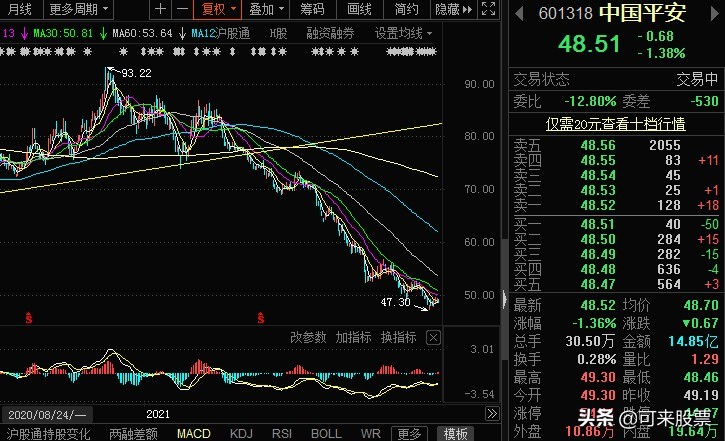Select the KDJ indicator tab
Screen dimensions: 725x441
(241, 434)
